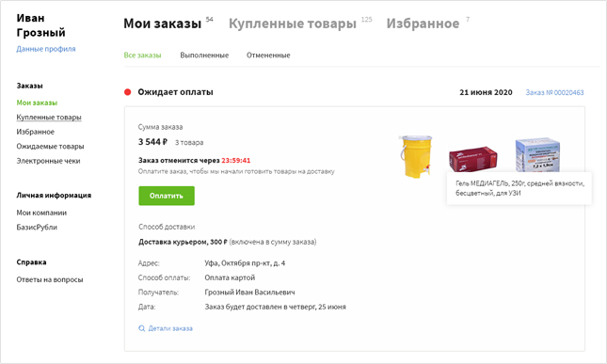The height and width of the screenshot is (364, 607).
Task: Open Данные профиля link
Action: [46, 49]
